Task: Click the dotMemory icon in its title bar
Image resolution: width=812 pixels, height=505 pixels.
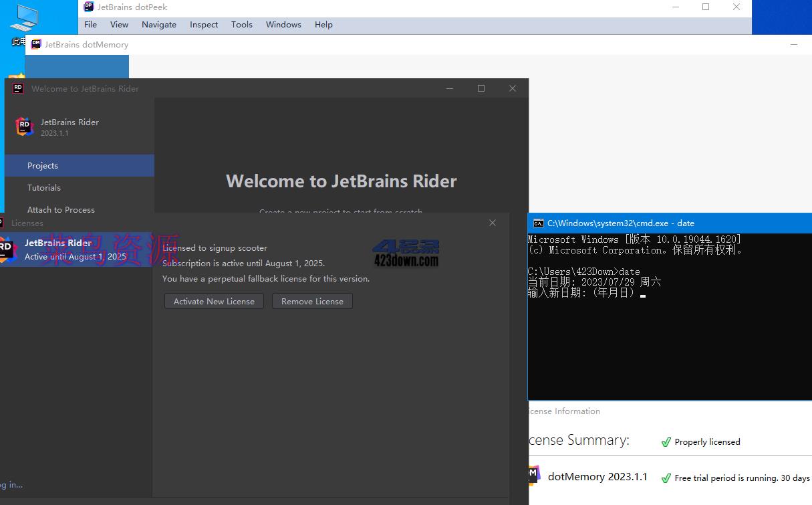Action: point(36,44)
